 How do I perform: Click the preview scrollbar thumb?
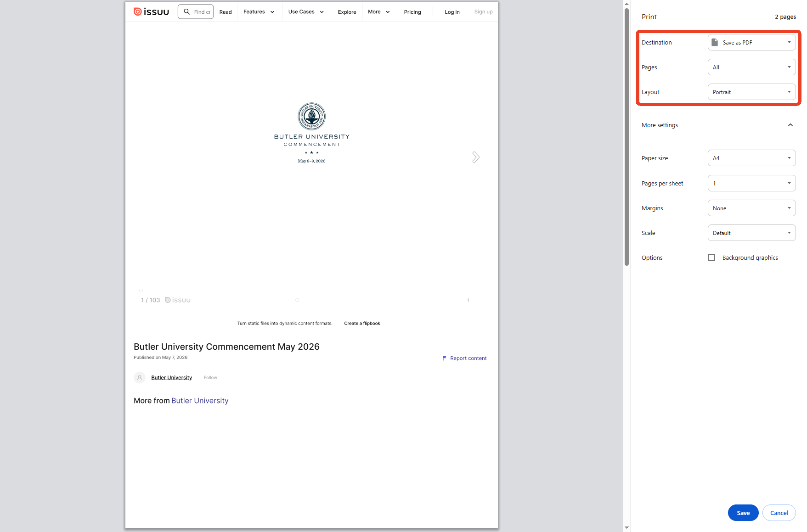point(626,137)
